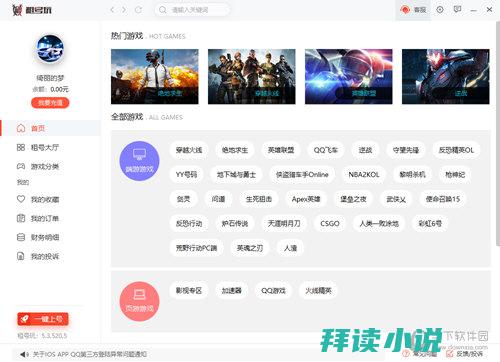Select the 逆战 game tag
Image resolution: width=500 pixels, height=362 pixels.
365,150
